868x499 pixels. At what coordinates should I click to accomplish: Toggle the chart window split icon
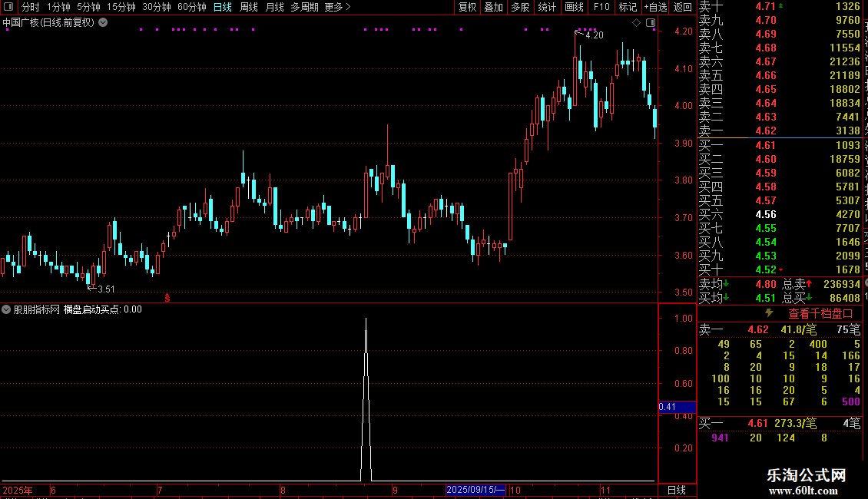(x=651, y=23)
